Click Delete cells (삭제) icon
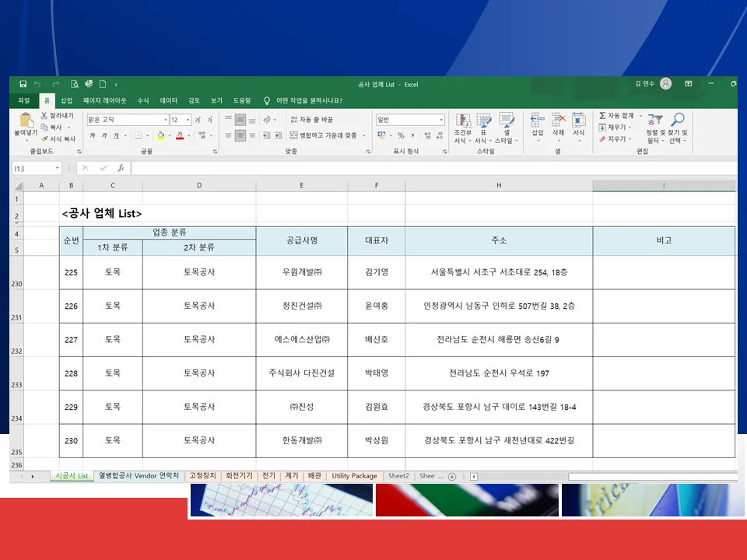Viewport: 747px width, 560px height. pyautogui.click(x=558, y=120)
